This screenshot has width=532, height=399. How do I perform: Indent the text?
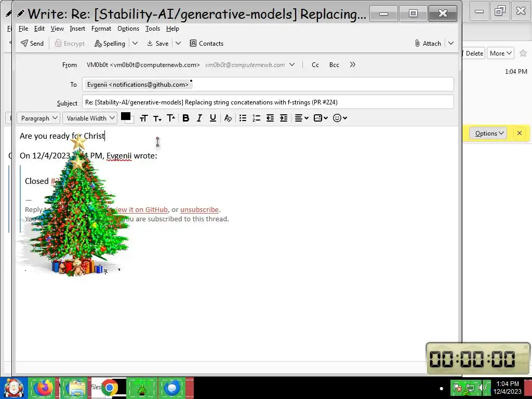click(283, 118)
